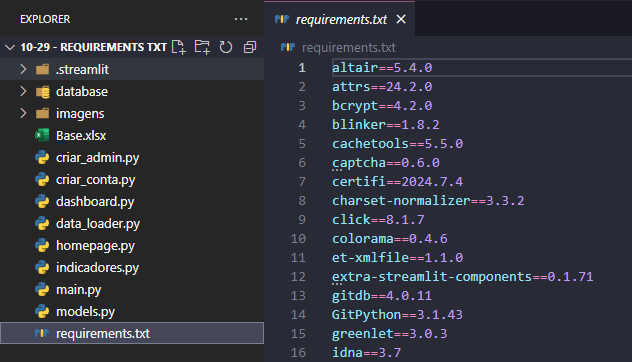The image size is (632, 362).
Task: Click the database folder icon
Action: pyautogui.click(x=43, y=92)
